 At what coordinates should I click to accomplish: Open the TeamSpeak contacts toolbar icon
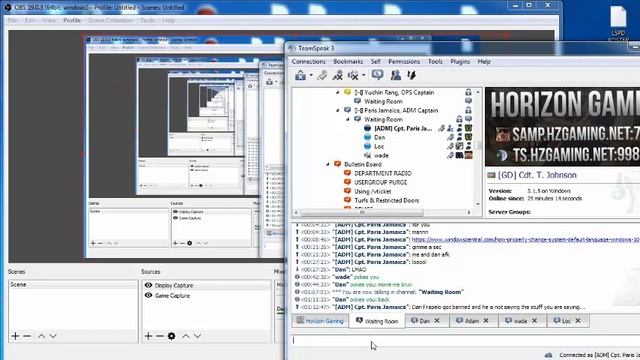(x=395, y=75)
